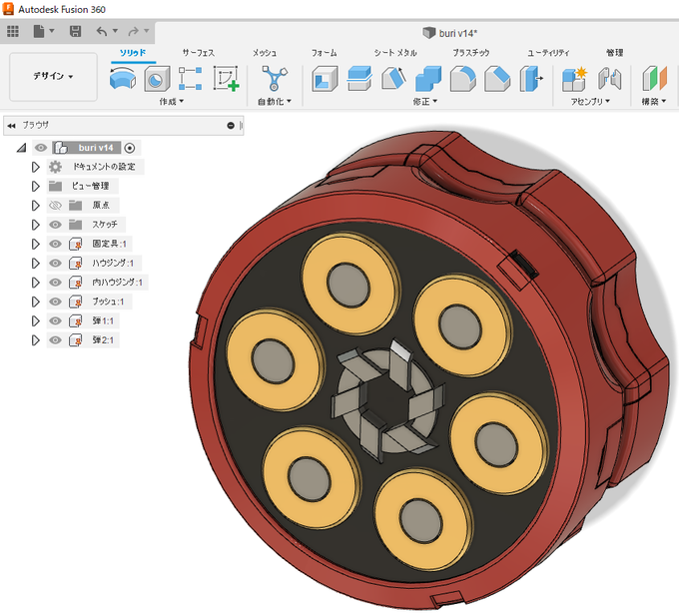Click the Save icon
Screen dimensions: 679x616
click(x=75, y=31)
